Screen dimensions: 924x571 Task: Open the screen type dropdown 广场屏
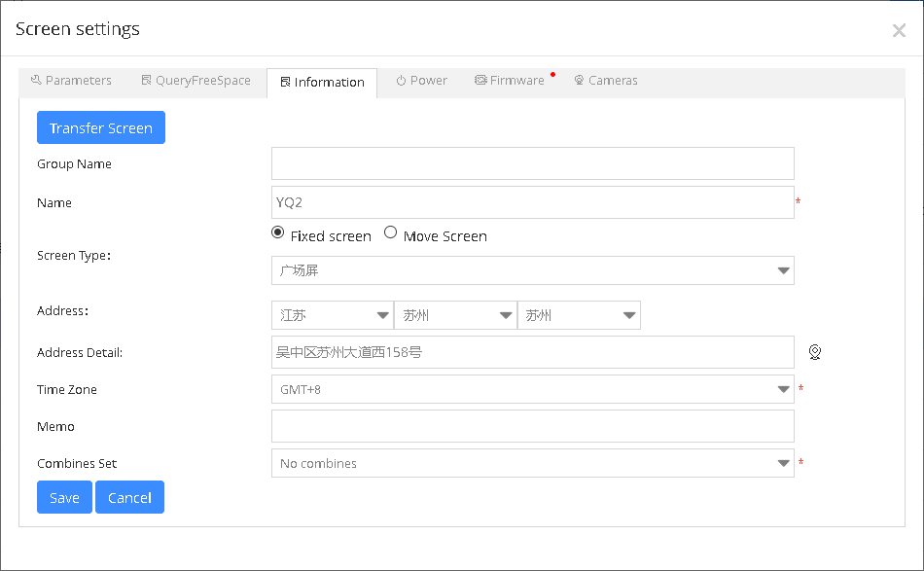click(x=533, y=270)
